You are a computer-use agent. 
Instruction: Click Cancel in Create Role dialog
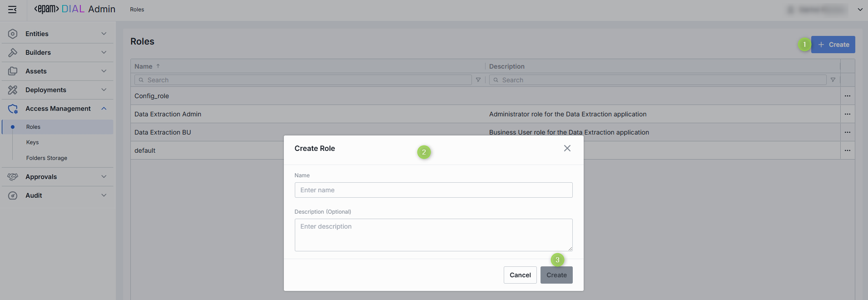pos(520,275)
